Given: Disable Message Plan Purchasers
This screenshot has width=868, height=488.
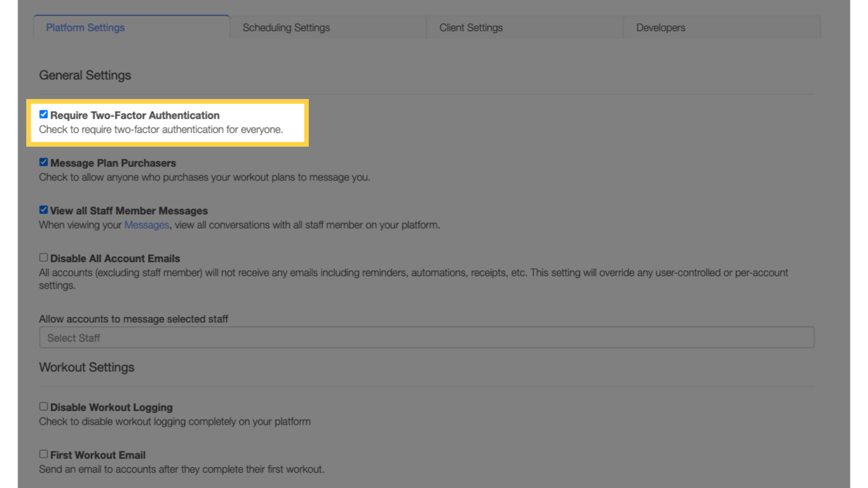Looking at the screenshot, I should (43, 162).
